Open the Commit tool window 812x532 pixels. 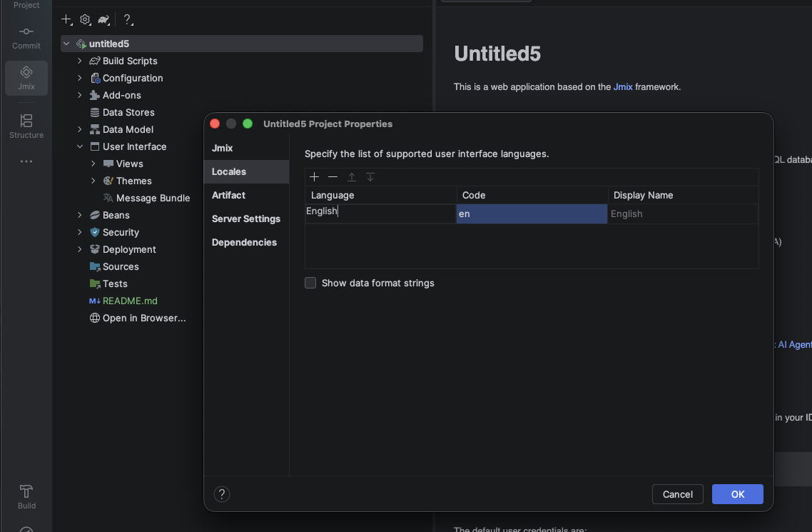(x=26, y=38)
